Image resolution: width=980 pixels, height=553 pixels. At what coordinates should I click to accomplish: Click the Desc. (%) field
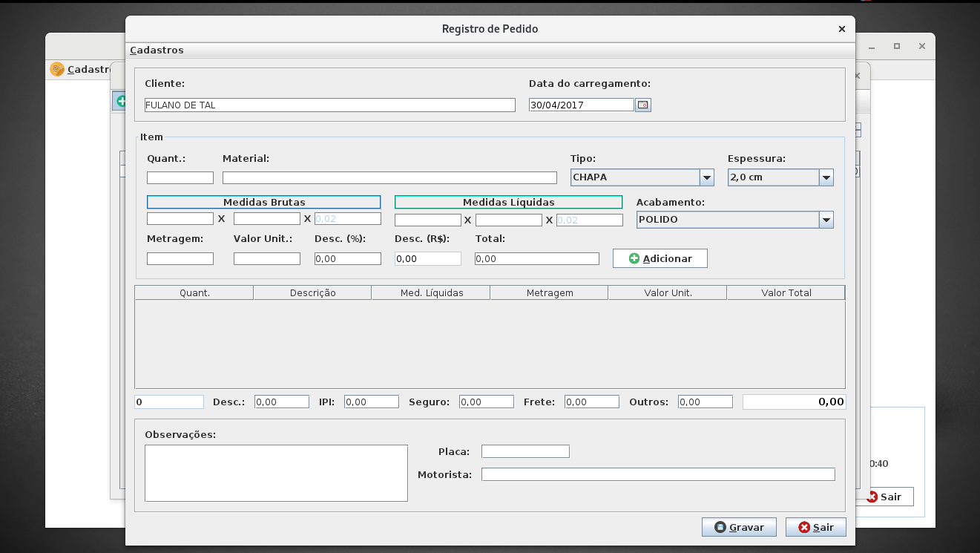click(x=348, y=258)
